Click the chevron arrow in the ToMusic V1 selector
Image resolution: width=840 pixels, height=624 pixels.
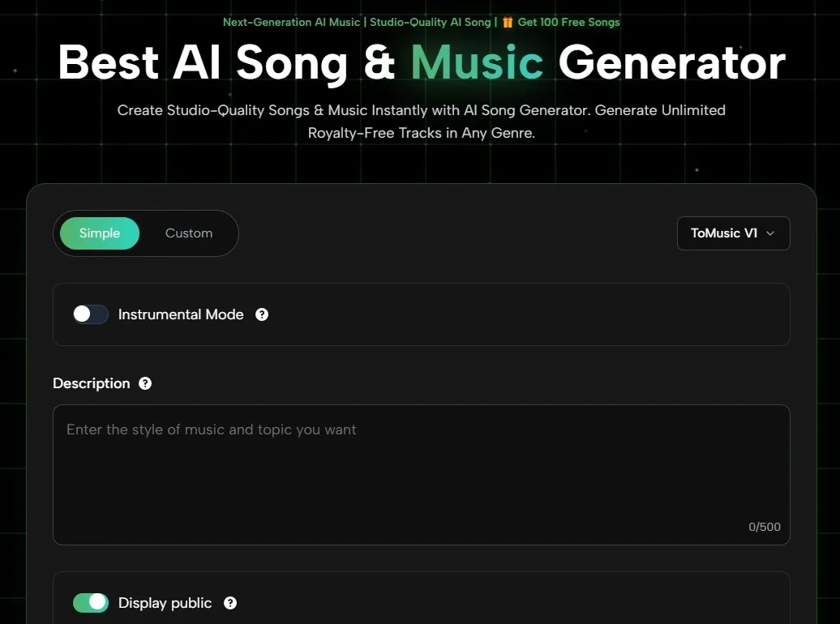point(770,233)
